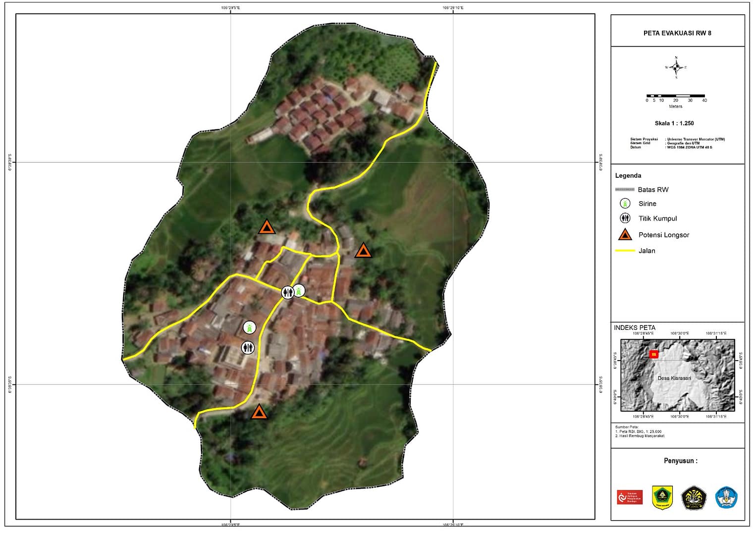Click the PETA EVAKUASI RW 8 title
The height and width of the screenshot is (535, 756).
click(x=677, y=33)
